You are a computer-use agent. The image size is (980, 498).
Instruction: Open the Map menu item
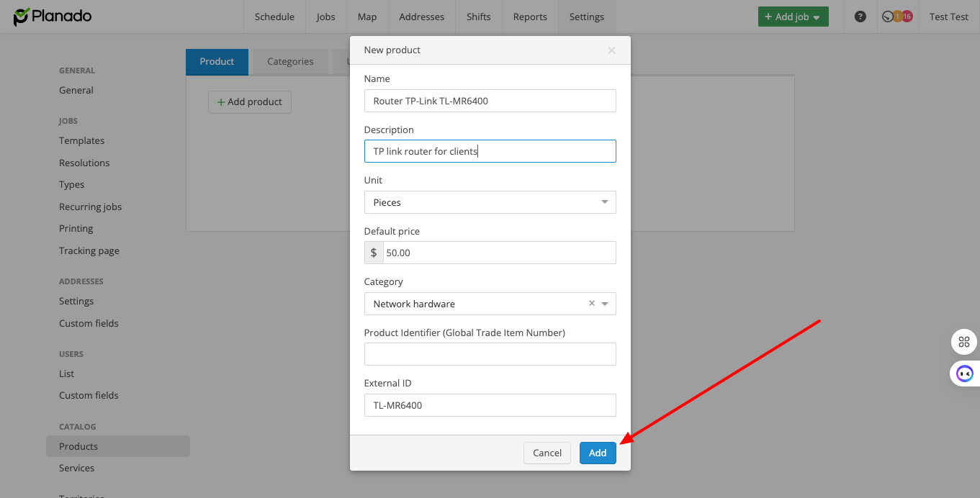click(367, 17)
